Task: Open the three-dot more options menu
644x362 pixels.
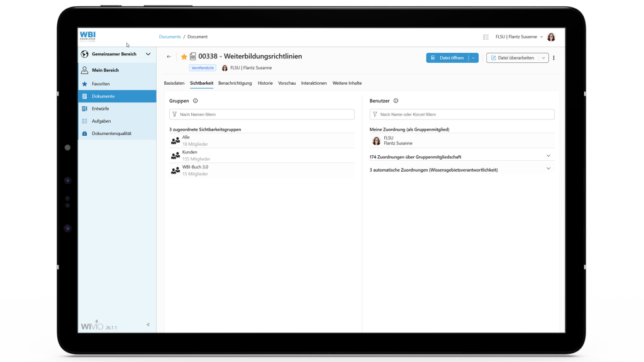Action: pos(553,58)
